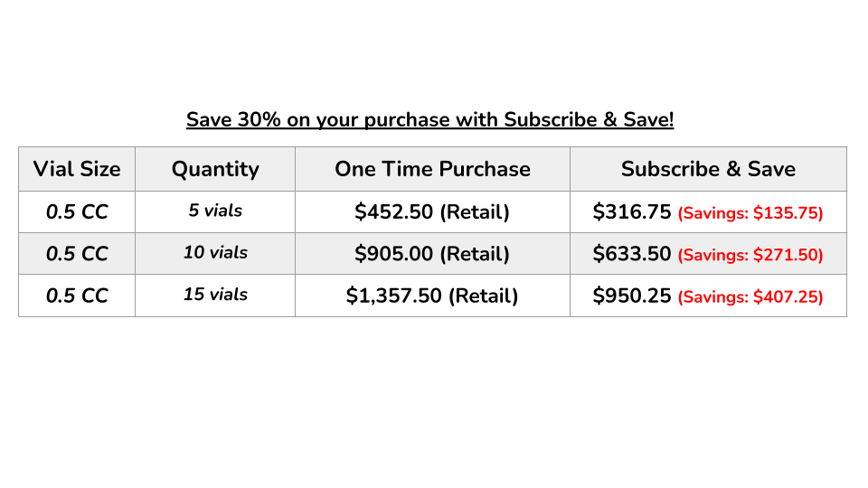The height and width of the screenshot is (488, 868).
Task: Click the red Savings: $407.25 text
Action: pos(750,297)
